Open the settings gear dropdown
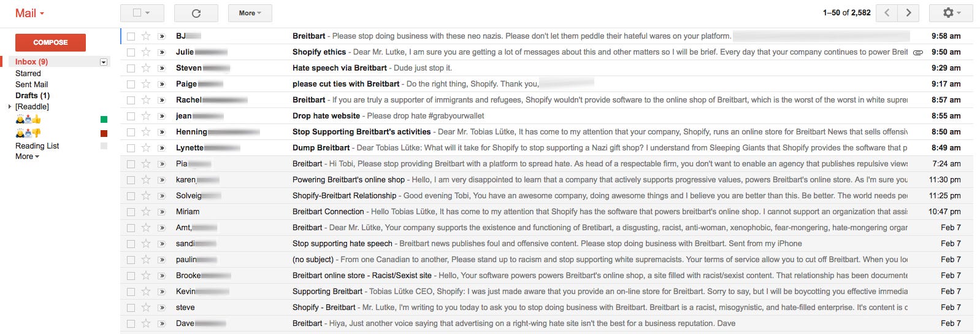The width and height of the screenshot is (980, 334). 951,13
